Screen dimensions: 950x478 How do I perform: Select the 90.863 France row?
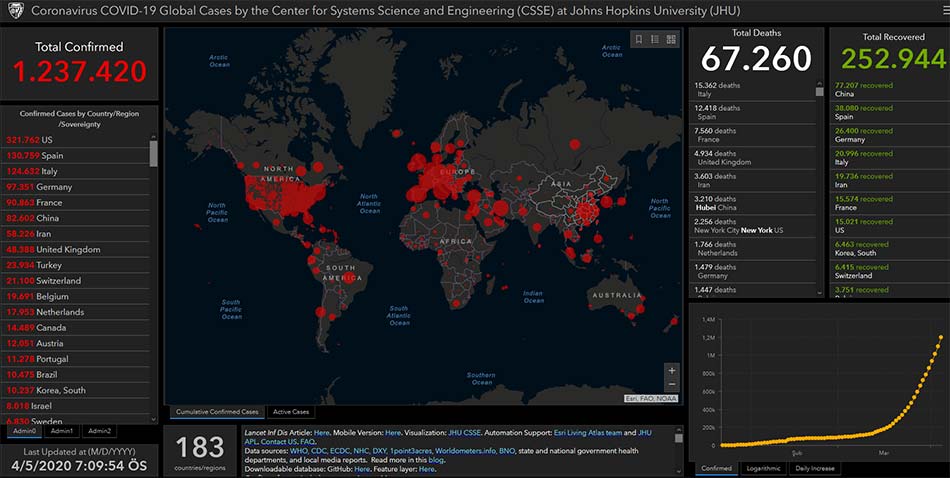[x=75, y=202]
